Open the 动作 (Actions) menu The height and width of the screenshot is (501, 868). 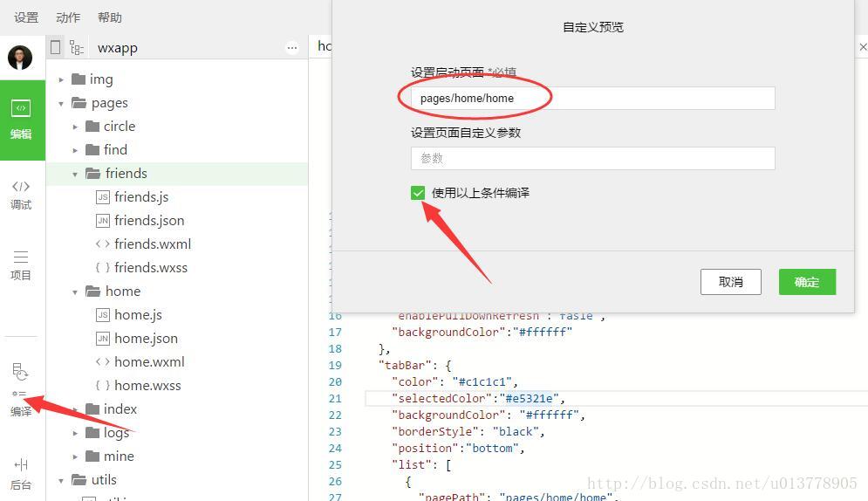68,17
